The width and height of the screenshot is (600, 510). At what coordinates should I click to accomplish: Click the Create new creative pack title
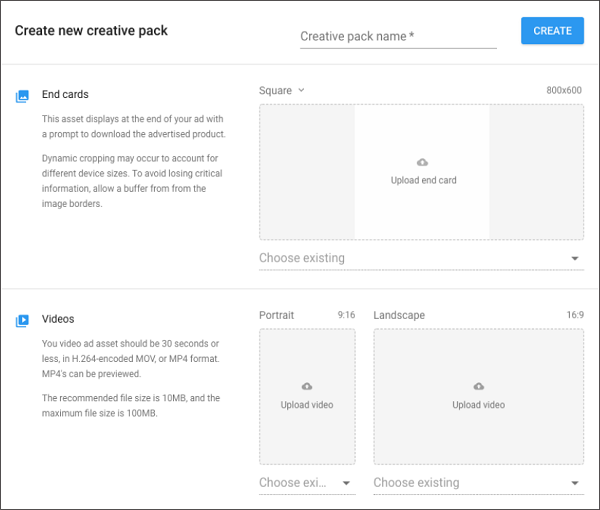(x=91, y=31)
